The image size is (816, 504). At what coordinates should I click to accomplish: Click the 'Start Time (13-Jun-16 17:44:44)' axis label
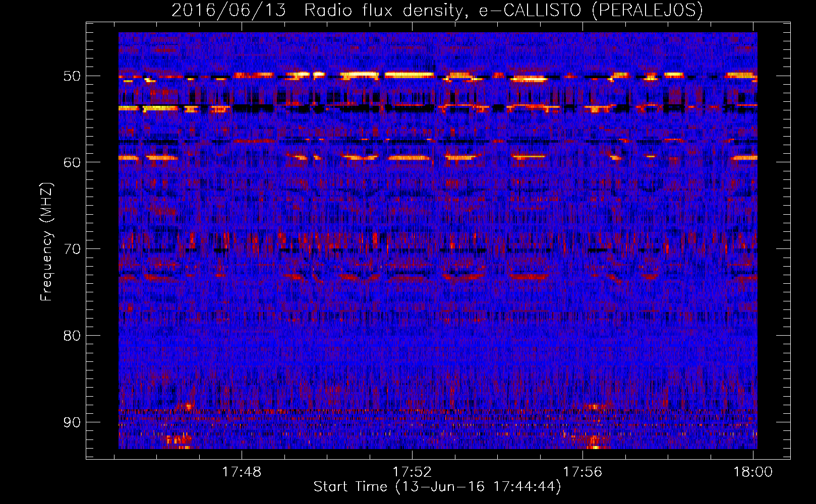coord(437,487)
